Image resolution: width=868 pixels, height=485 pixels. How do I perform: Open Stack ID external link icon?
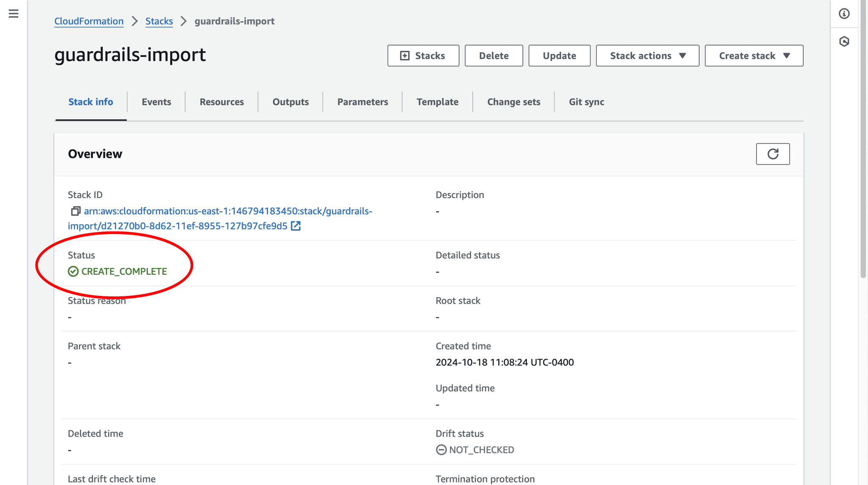296,226
